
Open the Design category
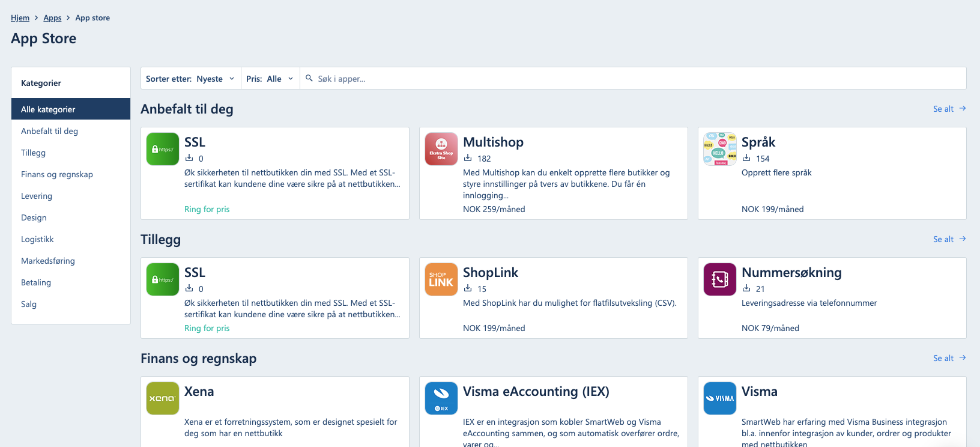pos(71,217)
